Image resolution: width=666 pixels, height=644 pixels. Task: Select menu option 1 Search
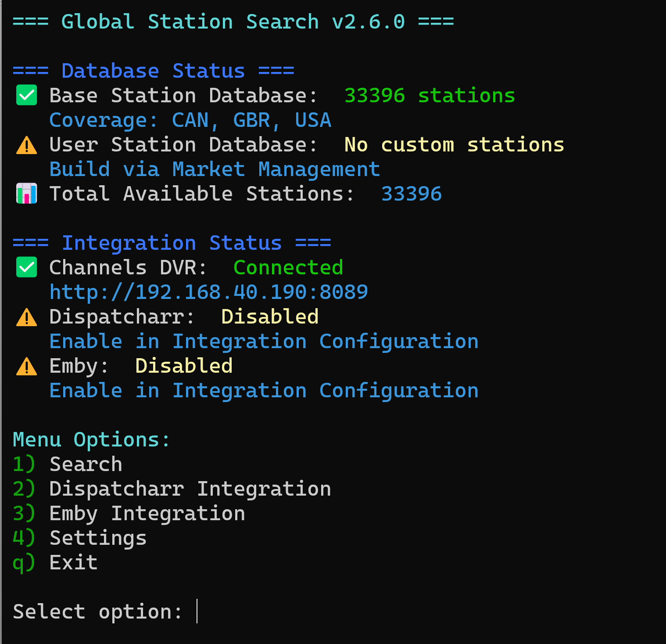[86, 464]
